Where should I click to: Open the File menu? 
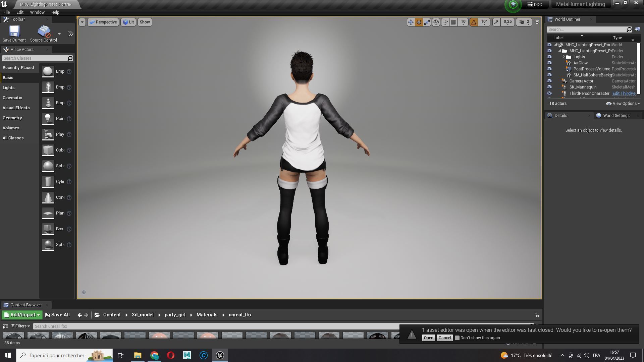(x=6, y=12)
